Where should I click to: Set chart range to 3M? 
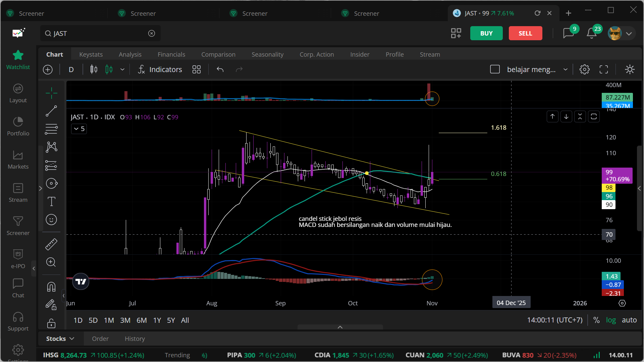(x=125, y=320)
